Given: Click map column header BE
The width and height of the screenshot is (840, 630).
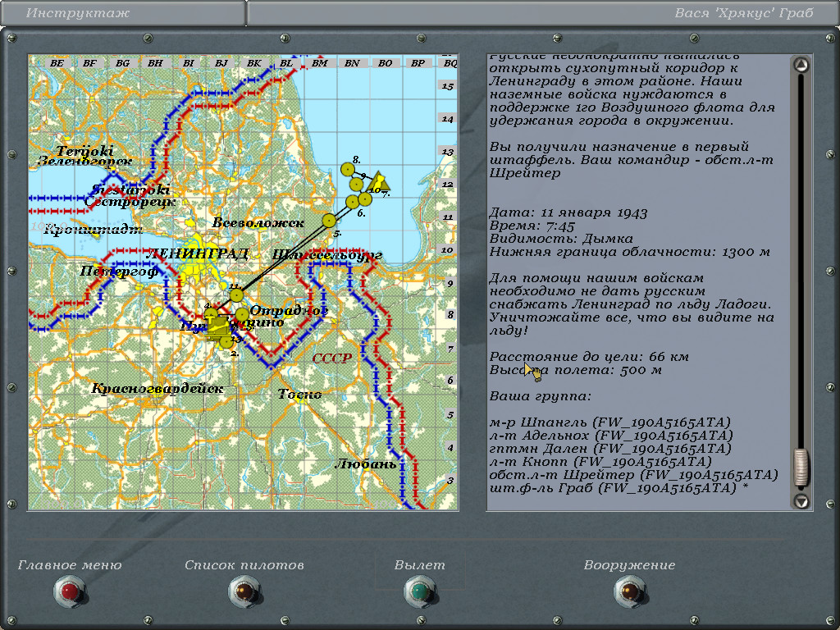Looking at the screenshot, I should point(57,63).
